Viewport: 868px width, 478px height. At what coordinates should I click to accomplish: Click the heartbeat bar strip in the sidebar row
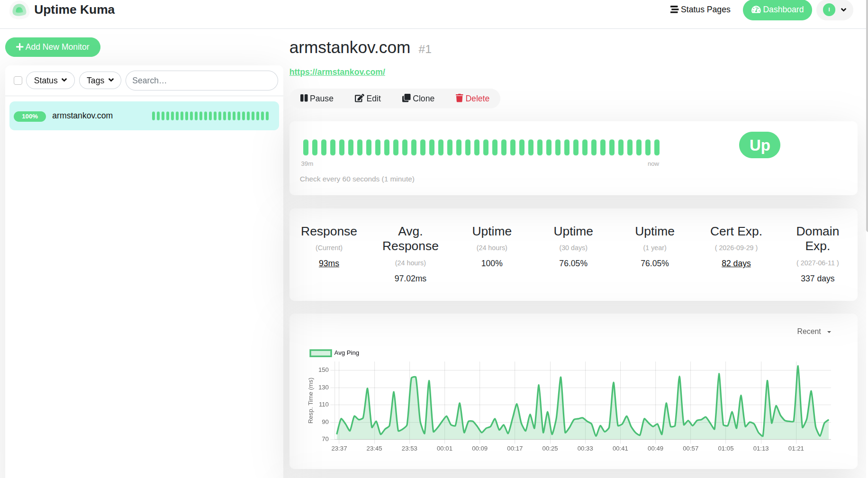(210, 116)
